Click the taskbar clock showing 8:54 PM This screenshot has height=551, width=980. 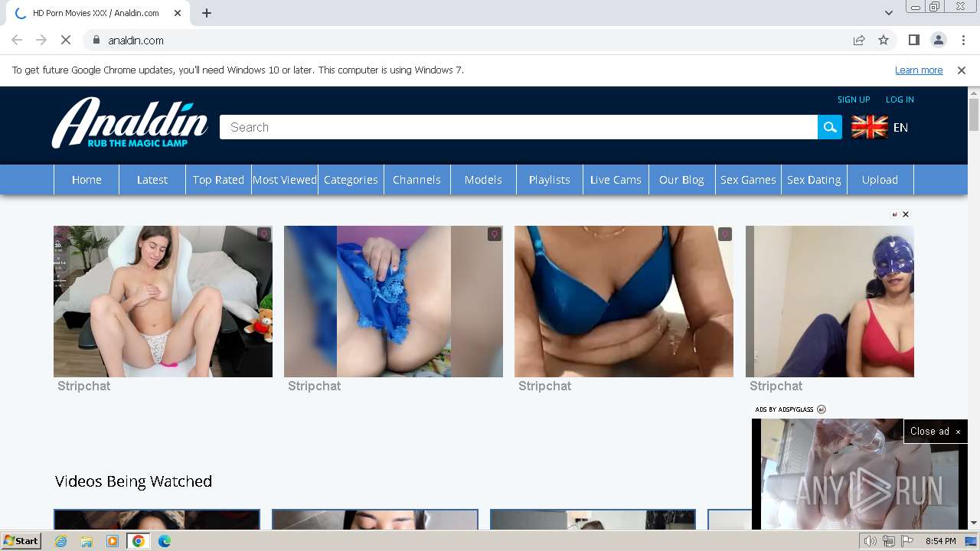pyautogui.click(x=940, y=541)
